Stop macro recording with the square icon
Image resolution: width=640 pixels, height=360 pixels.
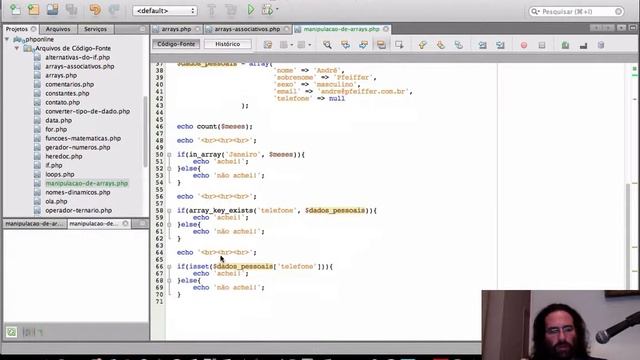(x=542, y=45)
